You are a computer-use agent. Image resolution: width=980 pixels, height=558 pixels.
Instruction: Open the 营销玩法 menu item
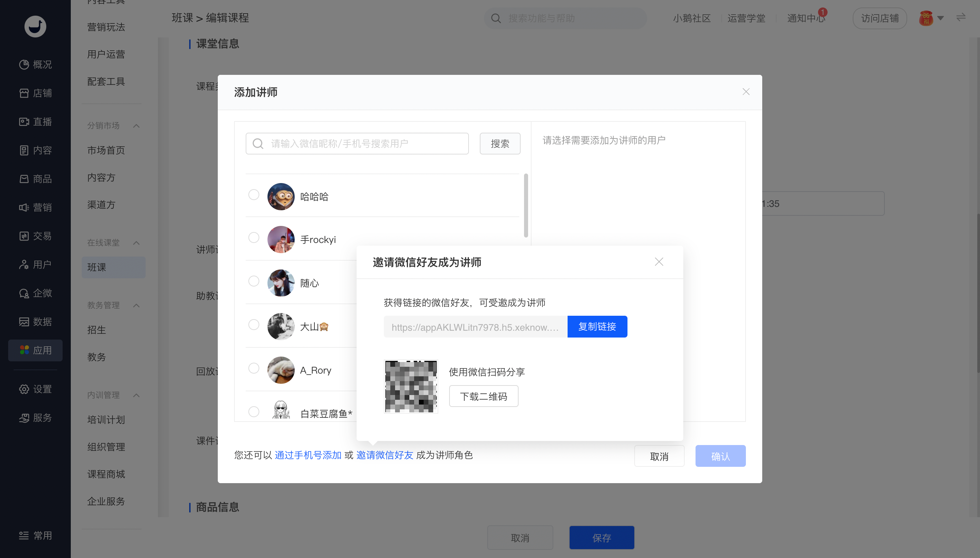click(106, 27)
